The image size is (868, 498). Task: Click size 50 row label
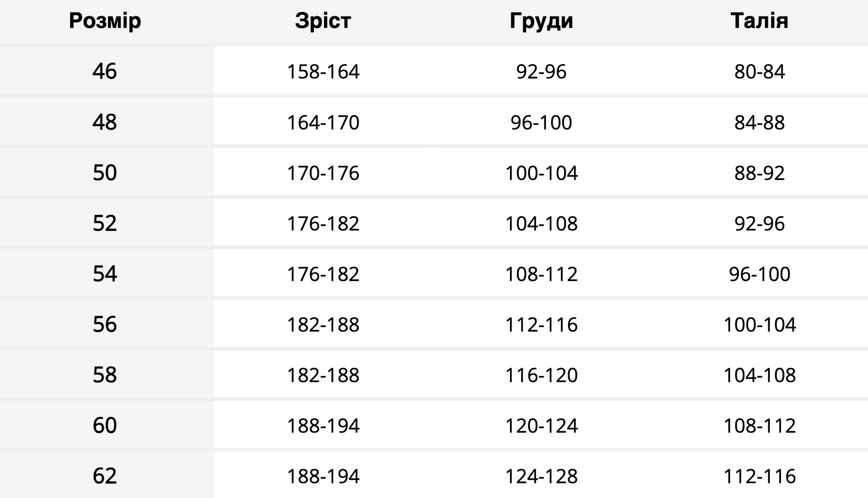tap(105, 173)
